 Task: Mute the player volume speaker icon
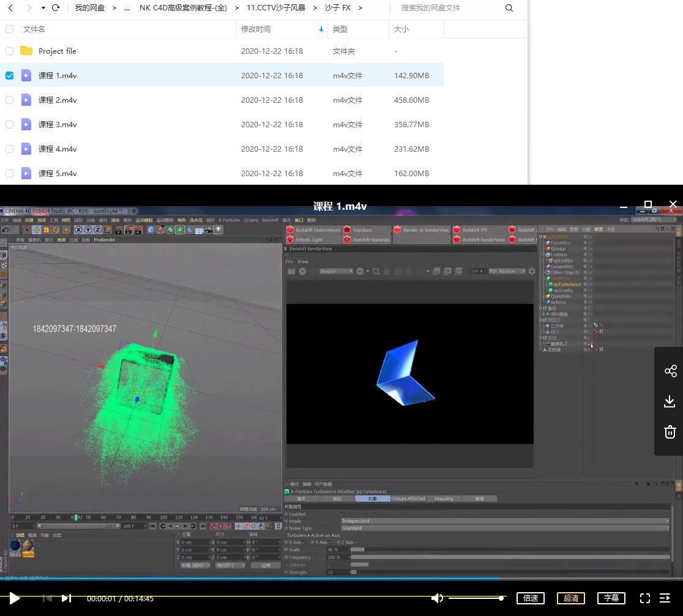(437, 598)
